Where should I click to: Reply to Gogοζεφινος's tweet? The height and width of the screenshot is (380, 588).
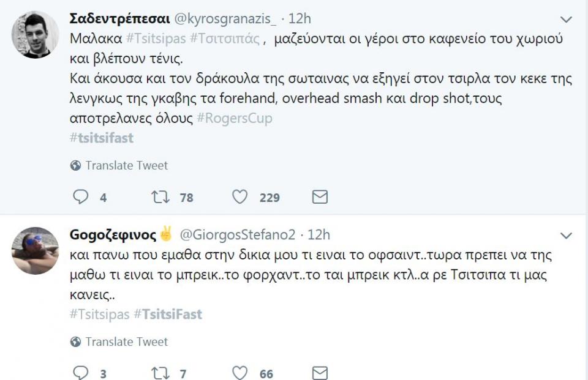81,371
